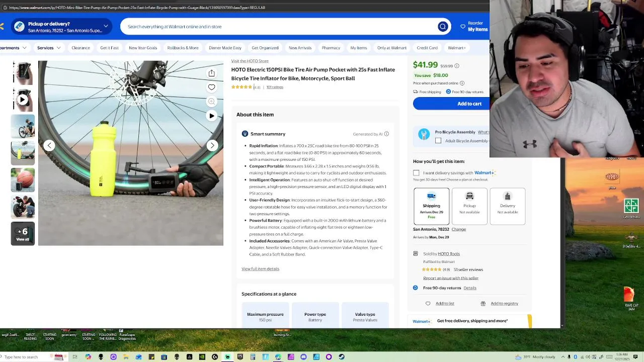
Task: Click Change next to San Antonio, 78232
Action: 458,229
